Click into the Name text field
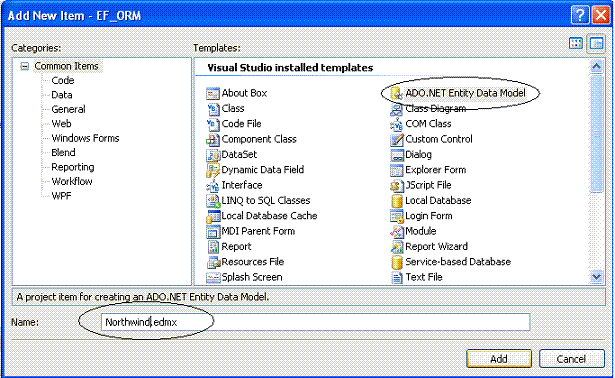Image resolution: width=615 pixels, height=378 pixels. coord(315,322)
